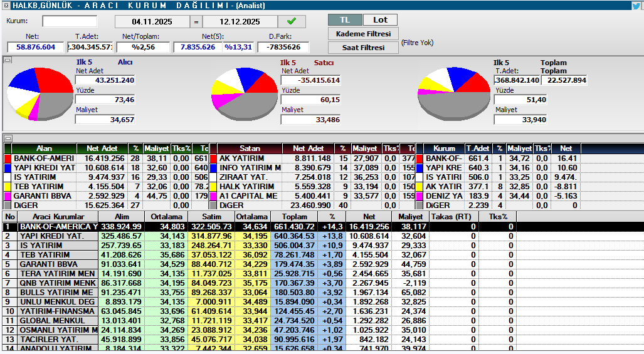644x354 pixels.
Task: Click the Twitter bird icon in title bar
Action: pos(636,5)
